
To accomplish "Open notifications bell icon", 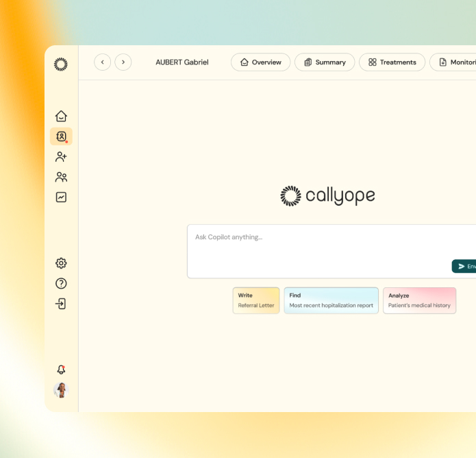I will coord(61,370).
